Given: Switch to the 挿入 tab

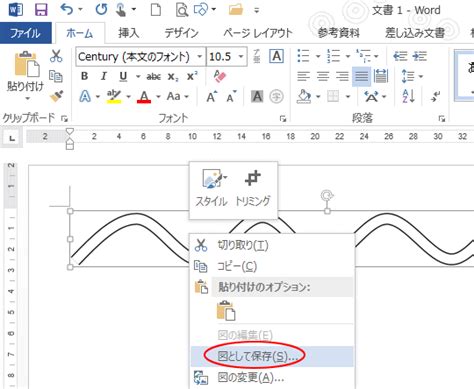Looking at the screenshot, I should point(128,33).
